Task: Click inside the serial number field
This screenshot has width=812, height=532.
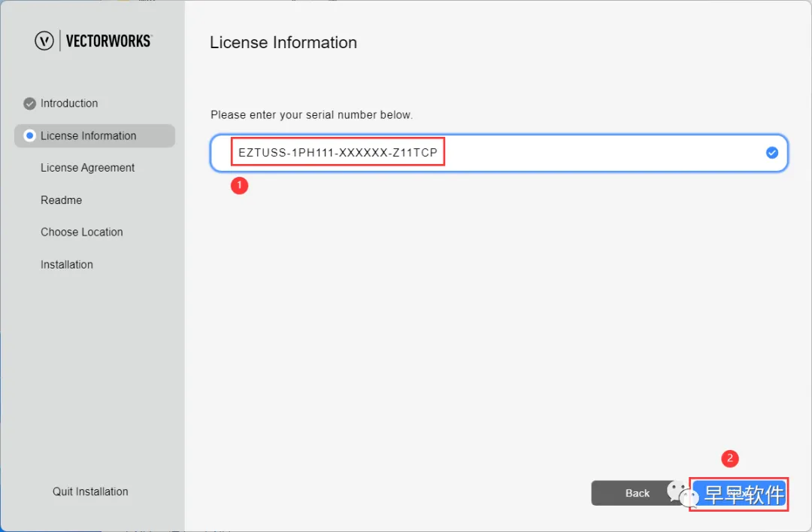Action: (498, 153)
